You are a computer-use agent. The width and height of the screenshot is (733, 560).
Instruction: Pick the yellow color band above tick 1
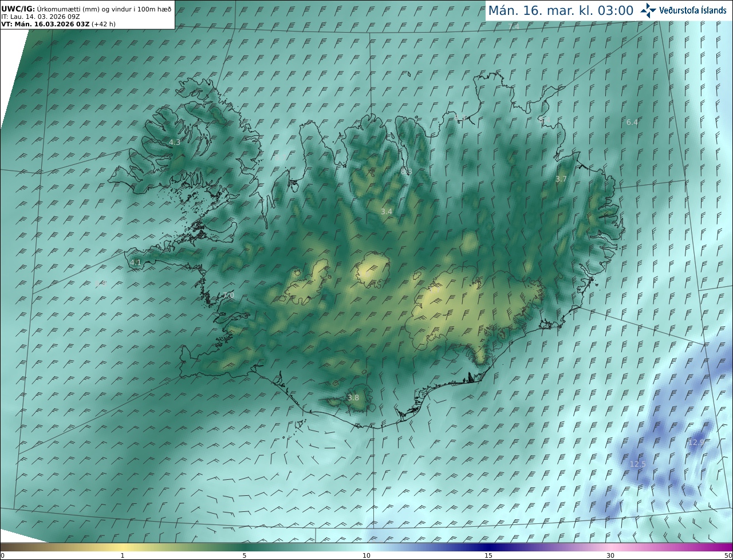point(123,547)
